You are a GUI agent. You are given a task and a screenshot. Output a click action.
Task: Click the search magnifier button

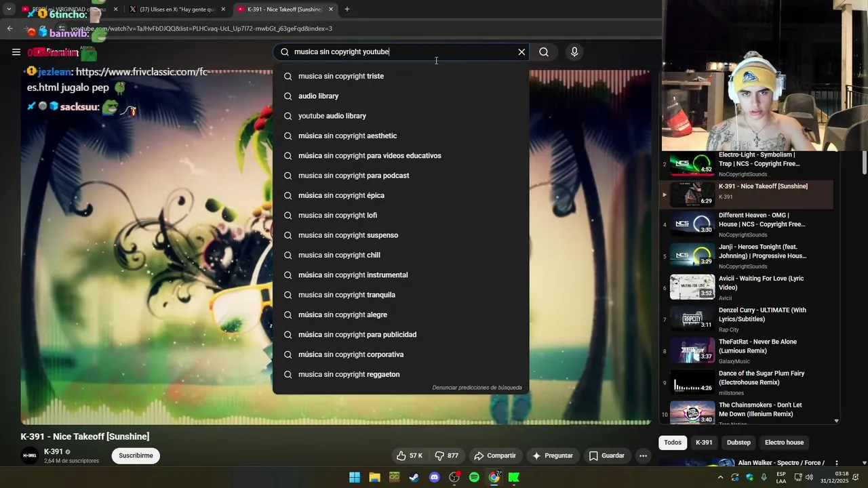pyautogui.click(x=544, y=52)
